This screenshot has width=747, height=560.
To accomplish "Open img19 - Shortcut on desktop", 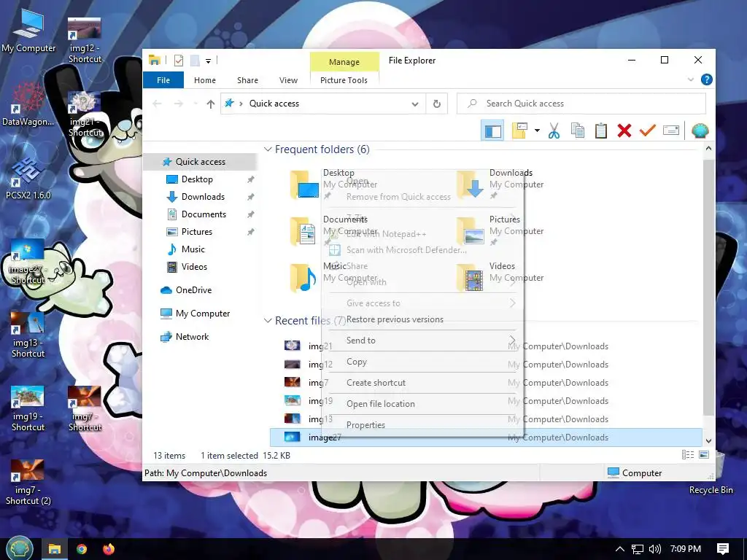I will tap(28, 409).
